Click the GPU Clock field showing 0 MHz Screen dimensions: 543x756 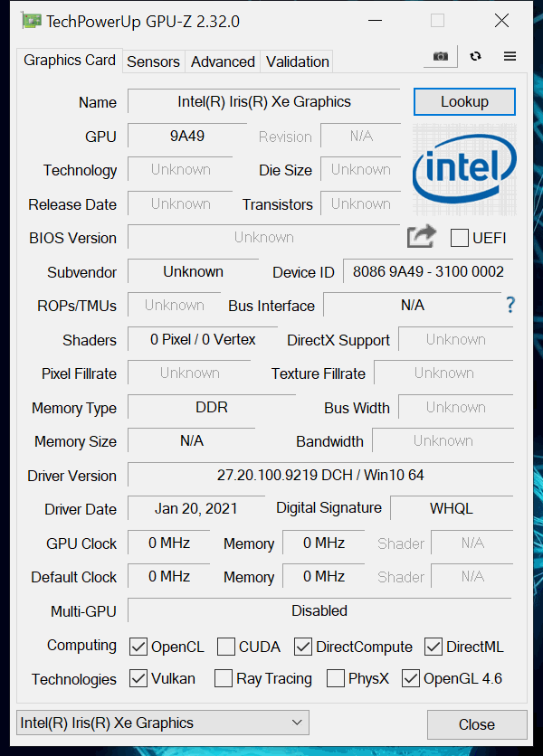coord(169,543)
